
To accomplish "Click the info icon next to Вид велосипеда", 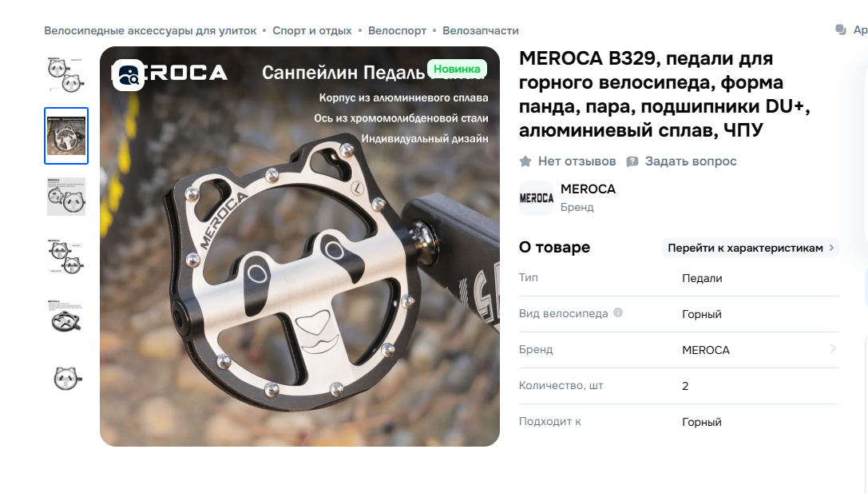I will tap(618, 312).
